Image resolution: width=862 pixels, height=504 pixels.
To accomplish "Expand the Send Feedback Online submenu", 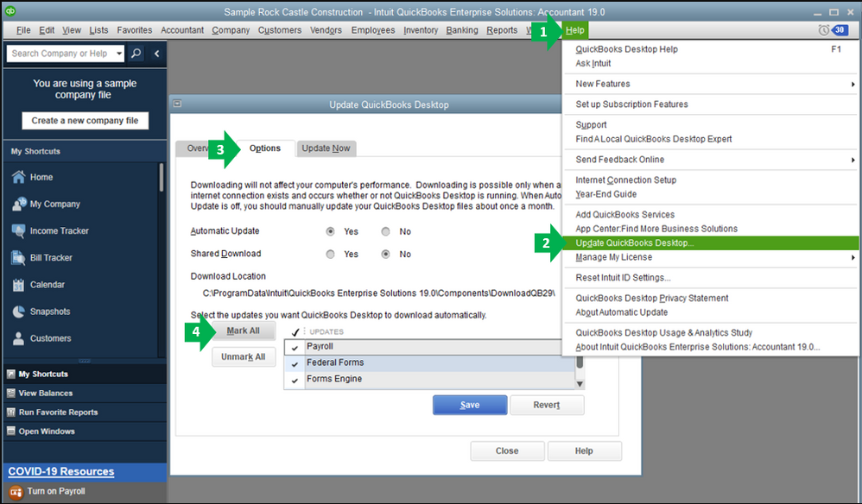I will [x=852, y=160].
